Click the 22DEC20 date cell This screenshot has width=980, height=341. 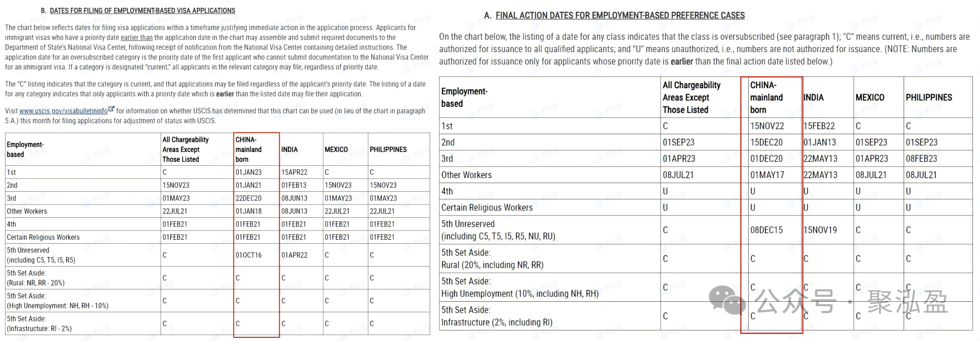pyautogui.click(x=249, y=198)
